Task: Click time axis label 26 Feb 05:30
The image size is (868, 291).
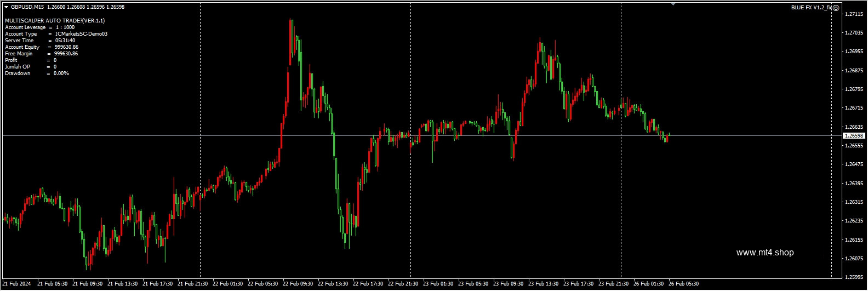Action: pyautogui.click(x=684, y=284)
